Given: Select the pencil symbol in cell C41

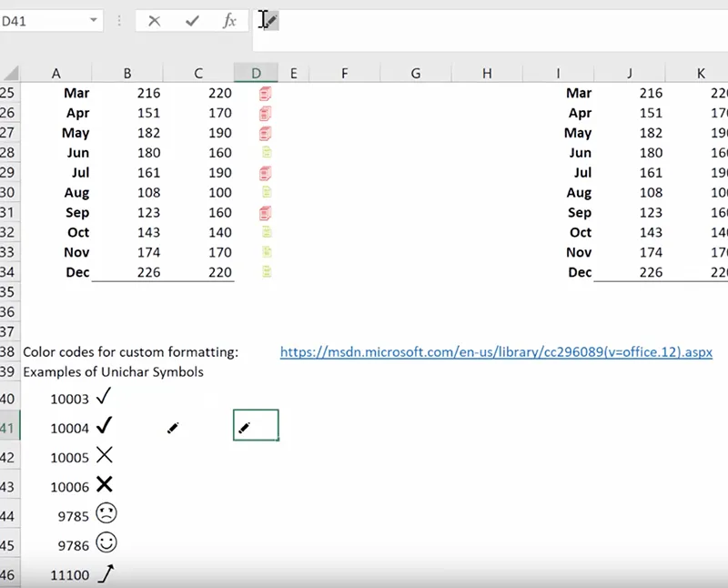Looking at the screenshot, I should coord(173,427).
